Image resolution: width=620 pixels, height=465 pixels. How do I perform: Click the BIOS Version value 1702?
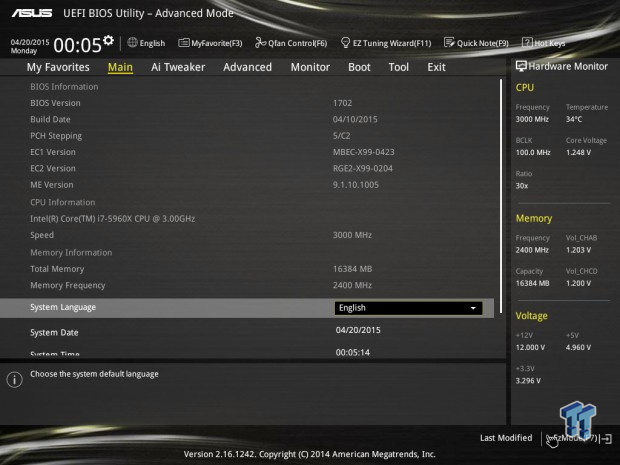pos(342,103)
